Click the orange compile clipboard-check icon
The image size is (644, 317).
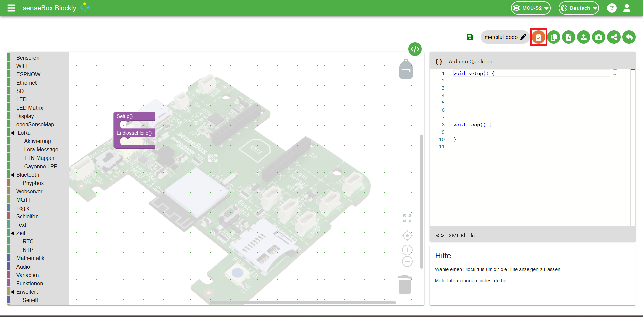(538, 37)
